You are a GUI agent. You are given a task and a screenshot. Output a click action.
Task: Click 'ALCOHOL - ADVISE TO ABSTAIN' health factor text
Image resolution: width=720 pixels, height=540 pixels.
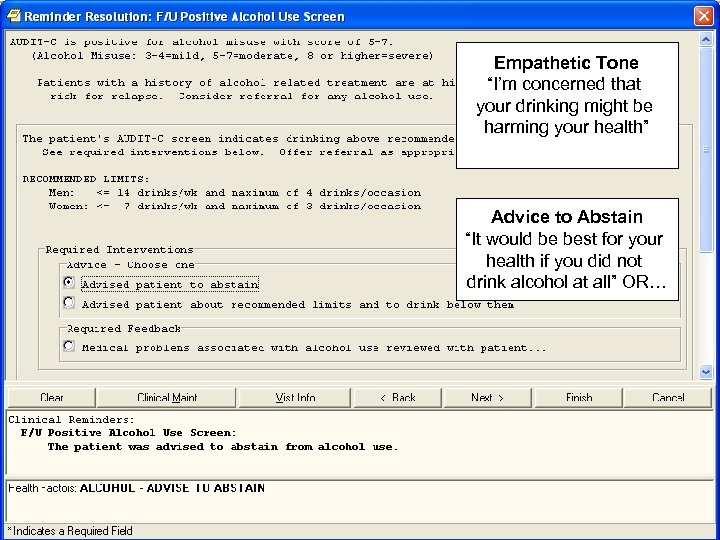pos(172,488)
